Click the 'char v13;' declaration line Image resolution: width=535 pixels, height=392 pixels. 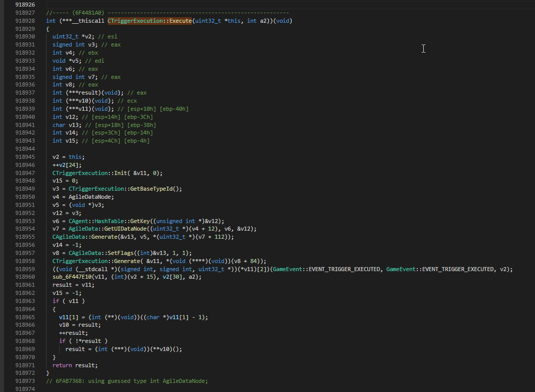[104, 125]
